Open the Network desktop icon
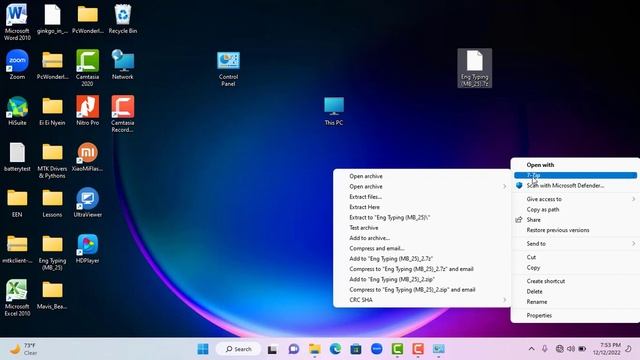 [122, 64]
